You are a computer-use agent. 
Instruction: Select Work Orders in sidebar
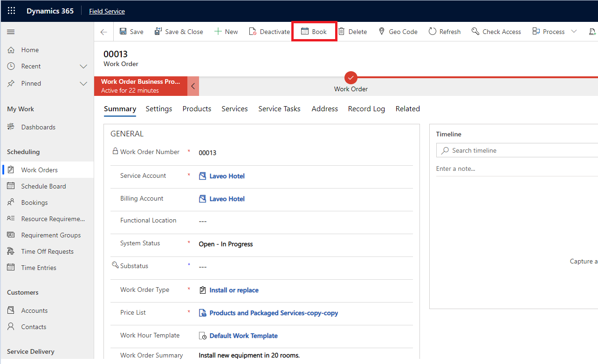pos(47,170)
